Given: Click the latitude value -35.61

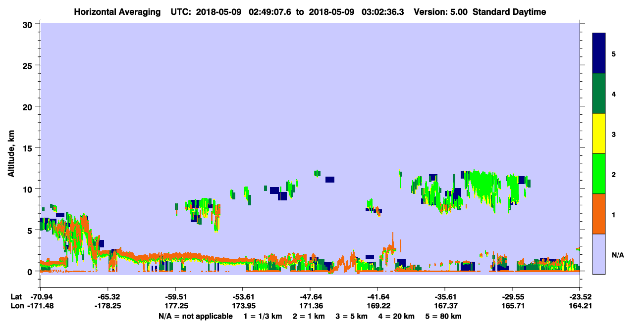Looking at the screenshot, I should [x=445, y=297].
